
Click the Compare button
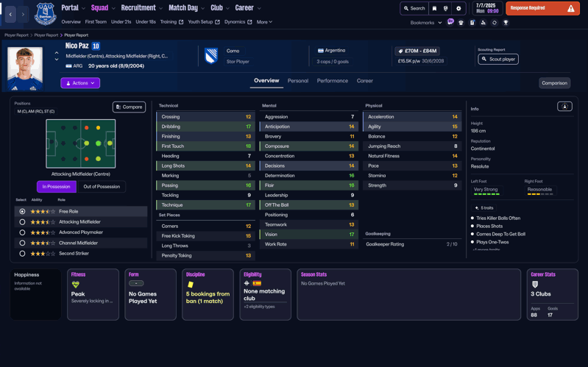(129, 107)
